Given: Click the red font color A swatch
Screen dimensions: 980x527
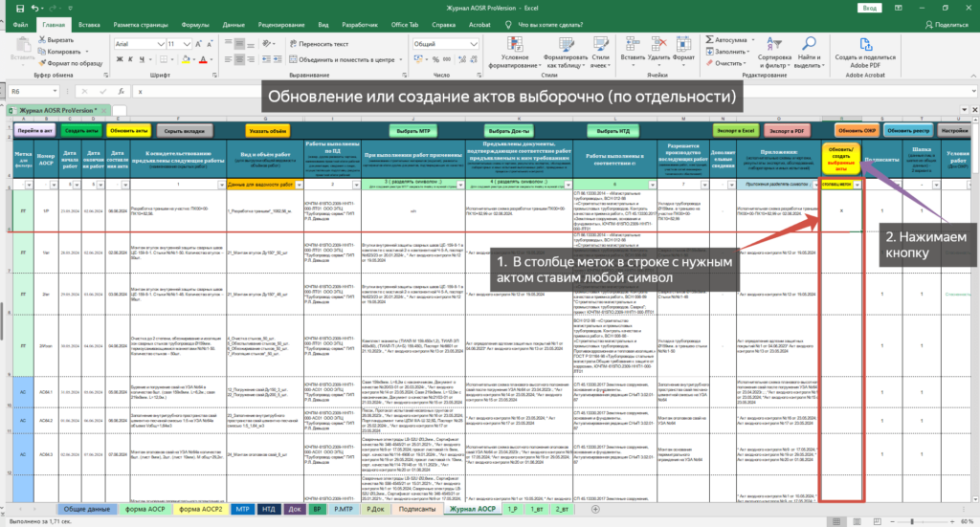Looking at the screenshot, I should pos(203,60).
